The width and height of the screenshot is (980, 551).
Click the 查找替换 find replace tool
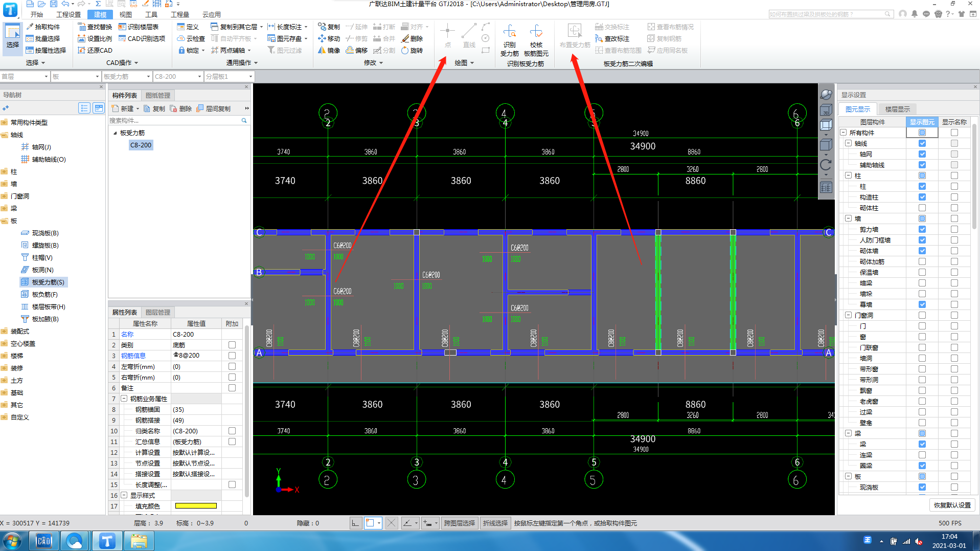pyautogui.click(x=95, y=27)
